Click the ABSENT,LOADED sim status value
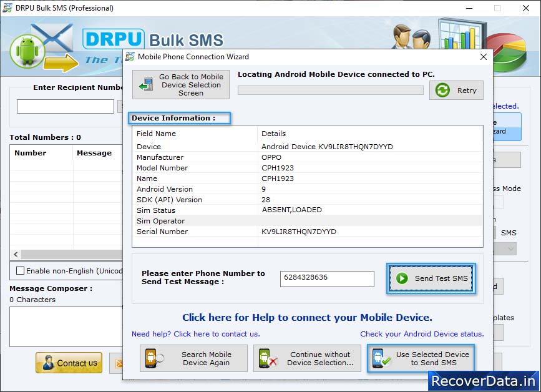The height and width of the screenshot is (392, 541). click(x=292, y=210)
